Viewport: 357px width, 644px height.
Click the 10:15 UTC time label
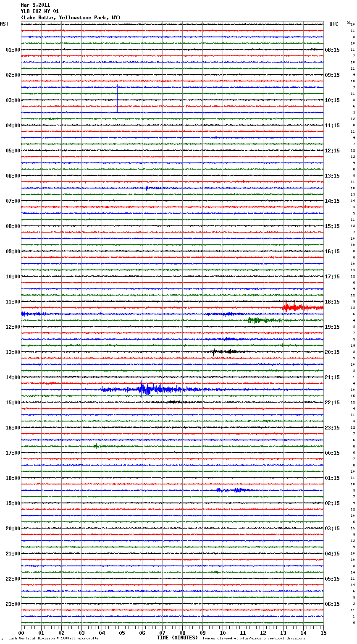point(332,100)
